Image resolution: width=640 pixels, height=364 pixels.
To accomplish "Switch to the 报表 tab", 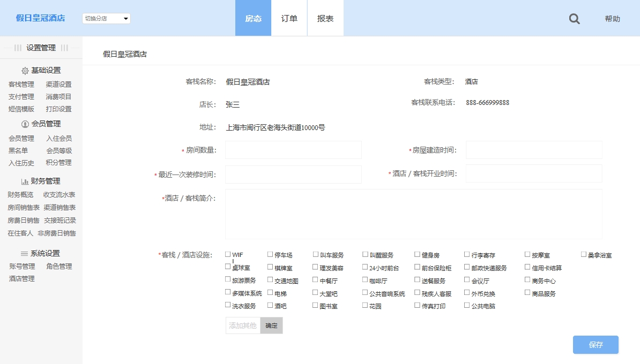I will [x=325, y=18].
